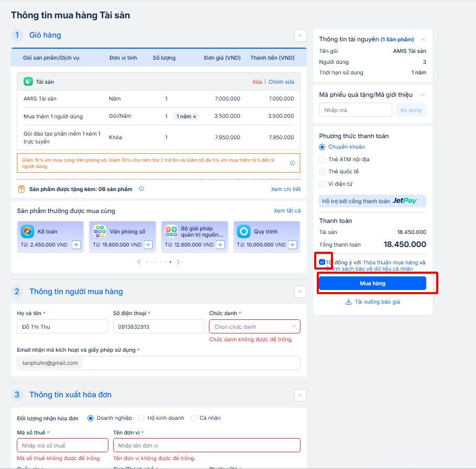The height and width of the screenshot is (469, 476).
Task: Click the gift code input field
Action: [355, 110]
